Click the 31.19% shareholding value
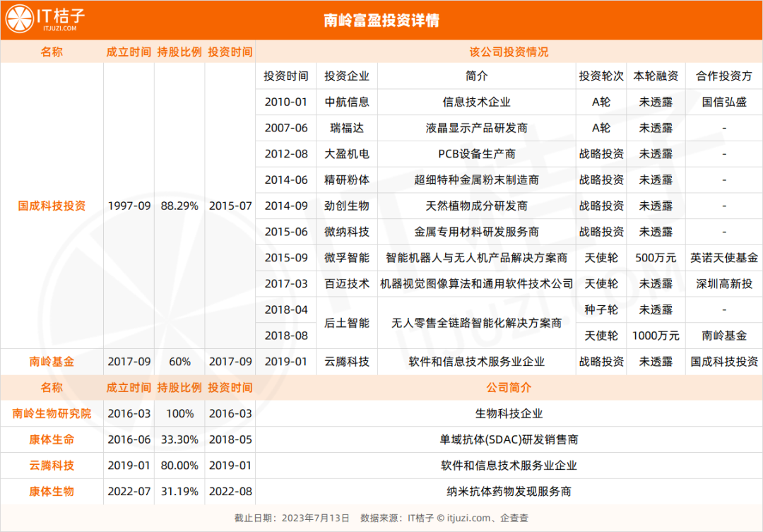This screenshot has width=763, height=532. [x=179, y=492]
